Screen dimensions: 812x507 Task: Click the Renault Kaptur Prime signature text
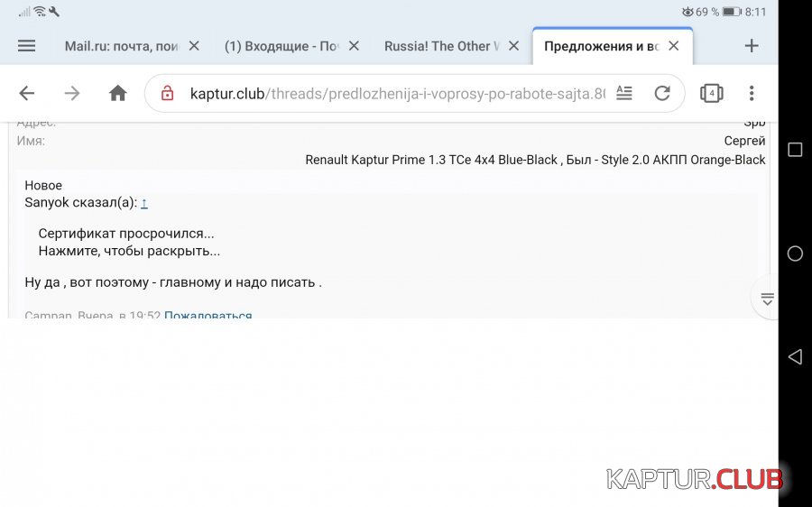pyautogui.click(x=535, y=160)
